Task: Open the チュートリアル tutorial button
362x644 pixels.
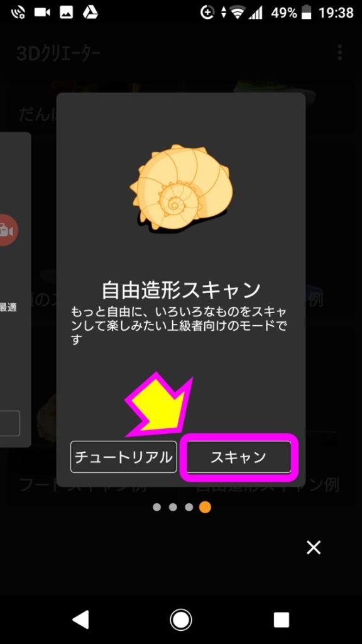Action: 124,457
